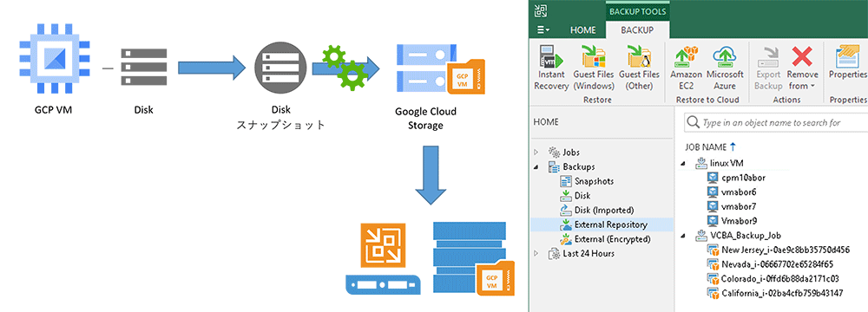Click the Jobs gear icon in tree

(554, 153)
